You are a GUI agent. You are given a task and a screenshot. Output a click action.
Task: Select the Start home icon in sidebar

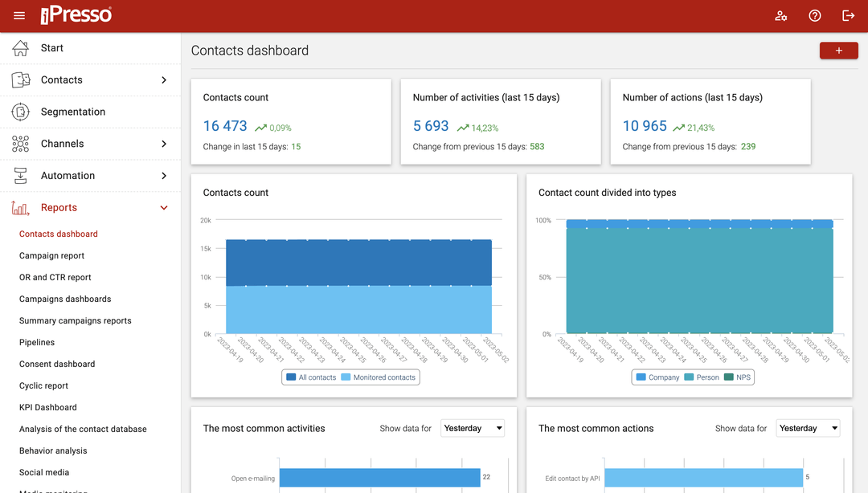point(19,47)
